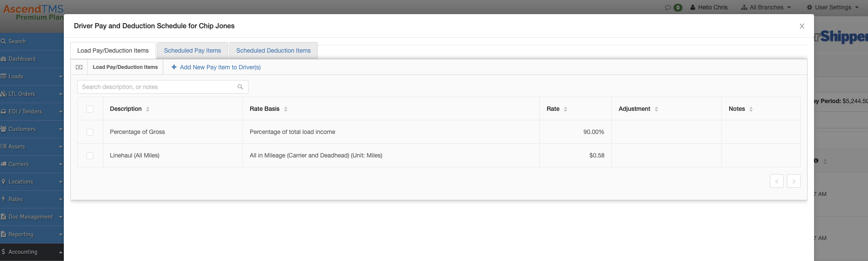Image resolution: width=868 pixels, height=261 pixels.
Task: Open the User Settings dropdown caret
Action: coord(857,8)
